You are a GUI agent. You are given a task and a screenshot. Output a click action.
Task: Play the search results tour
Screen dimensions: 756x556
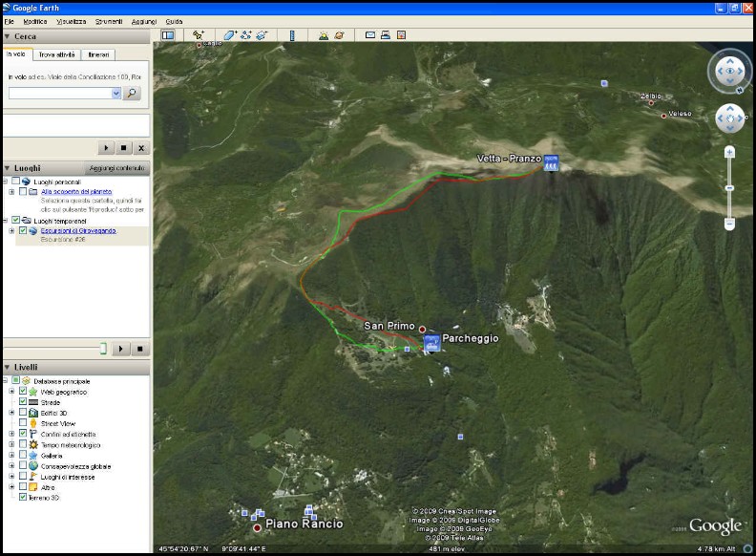(106, 148)
